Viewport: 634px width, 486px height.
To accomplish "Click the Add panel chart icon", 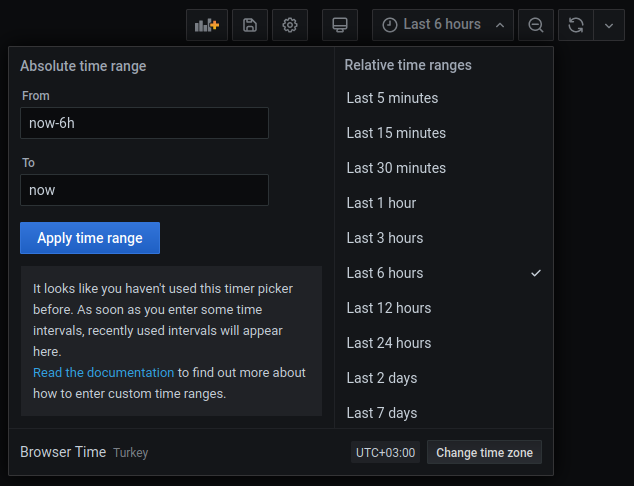I will [x=207, y=25].
